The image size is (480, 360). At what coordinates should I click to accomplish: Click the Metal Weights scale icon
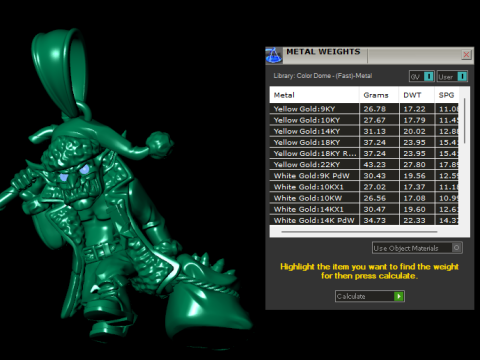tap(274, 55)
